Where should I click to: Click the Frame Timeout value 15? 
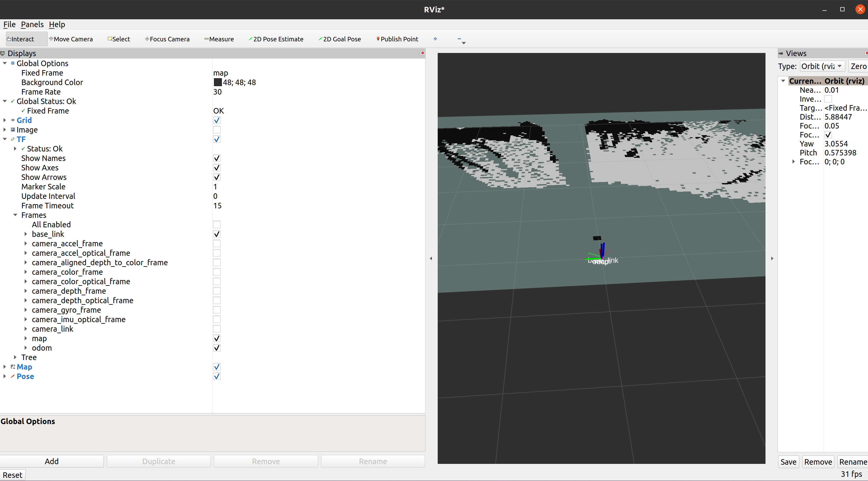tap(217, 205)
